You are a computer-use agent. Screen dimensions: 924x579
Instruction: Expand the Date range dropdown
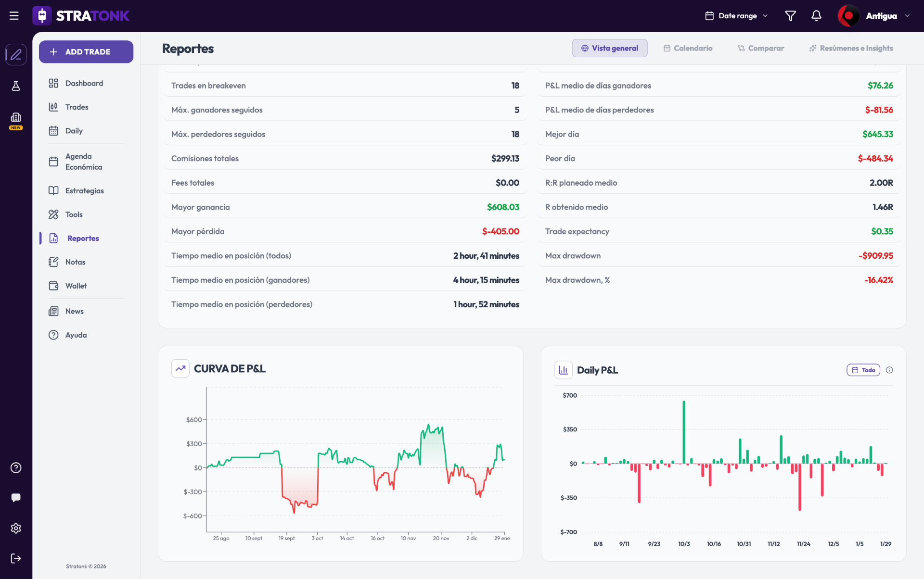736,16
